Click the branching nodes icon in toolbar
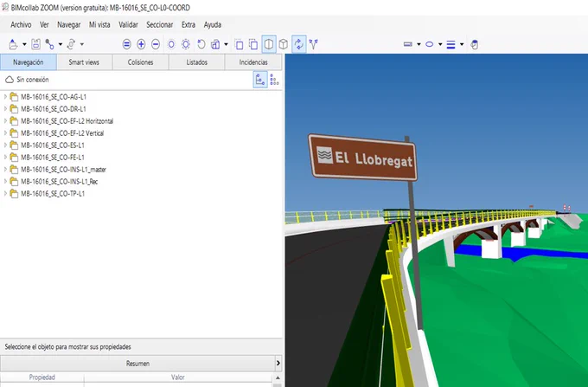 click(x=314, y=44)
